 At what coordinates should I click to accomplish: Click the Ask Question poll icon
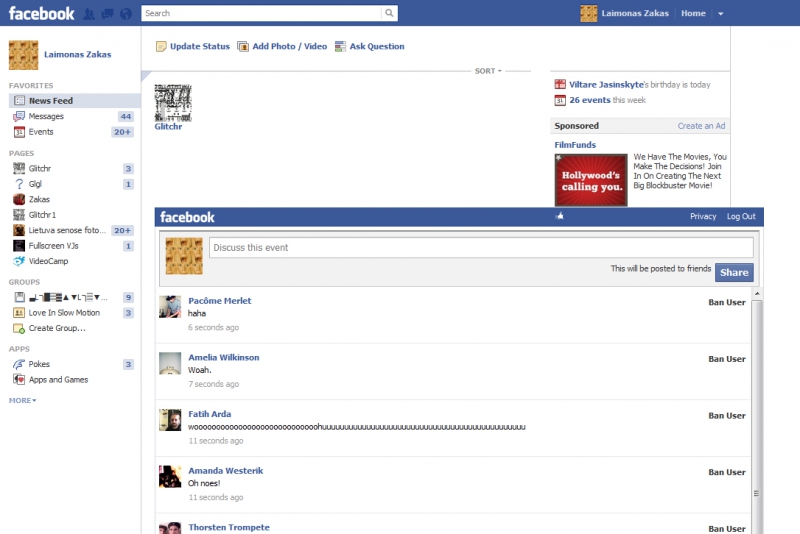coord(340,46)
